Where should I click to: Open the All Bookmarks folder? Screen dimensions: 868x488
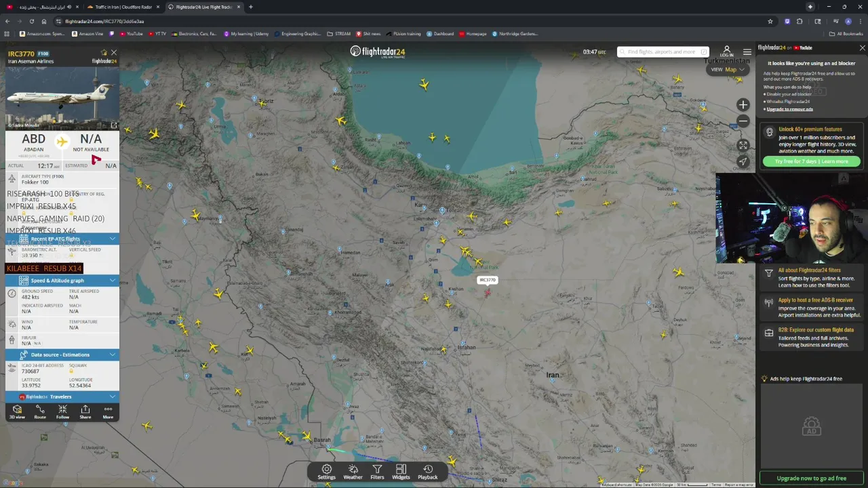point(846,33)
